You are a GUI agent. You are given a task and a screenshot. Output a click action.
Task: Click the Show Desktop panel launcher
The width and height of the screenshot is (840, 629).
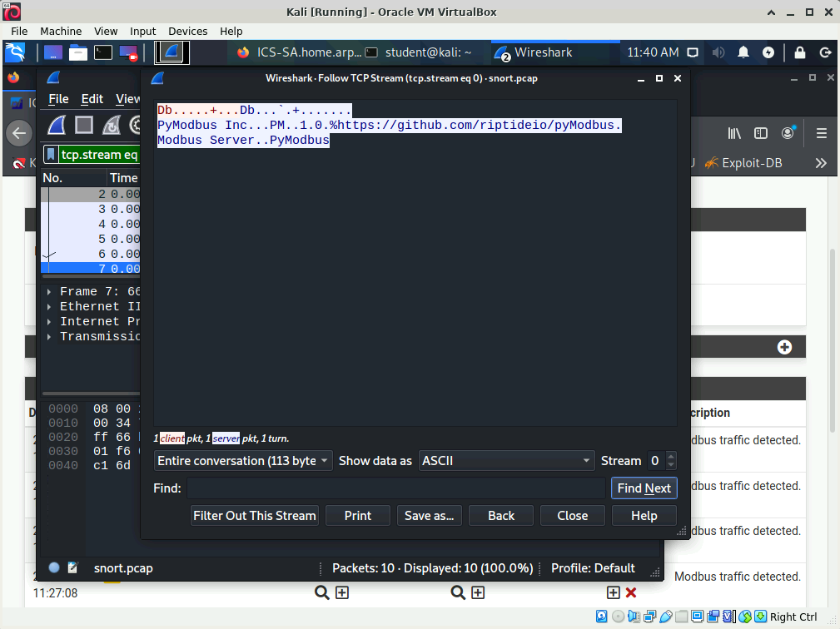pos(53,52)
